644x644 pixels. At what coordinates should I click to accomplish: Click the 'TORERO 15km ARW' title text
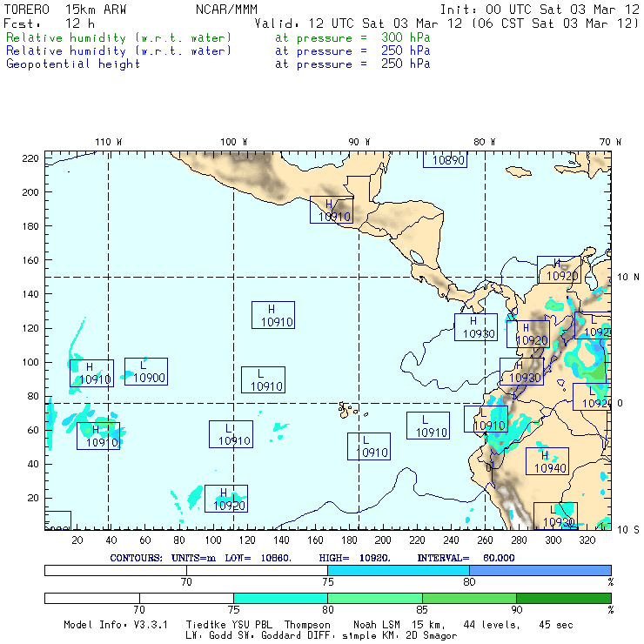pyautogui.click(x=65, y=9)
